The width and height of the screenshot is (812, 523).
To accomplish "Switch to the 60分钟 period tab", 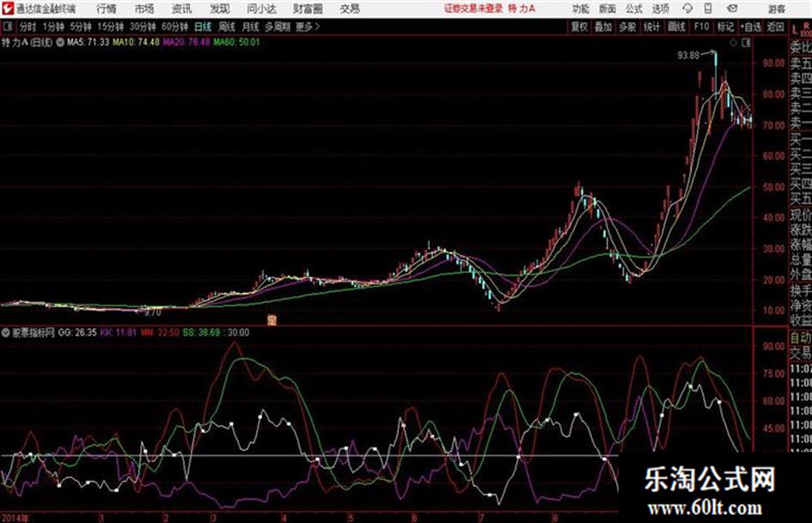I will coord(175,27).
